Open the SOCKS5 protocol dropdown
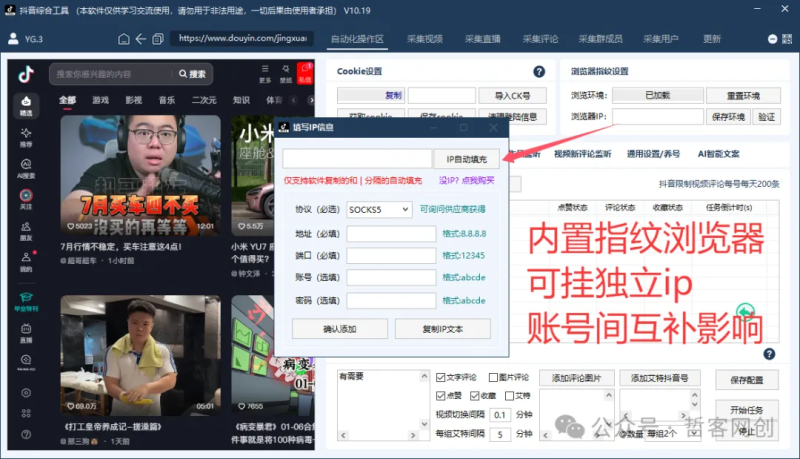Image resolution: width=800 pixels, height=459 pixels. pyautogui.click(x=379, y=210)
